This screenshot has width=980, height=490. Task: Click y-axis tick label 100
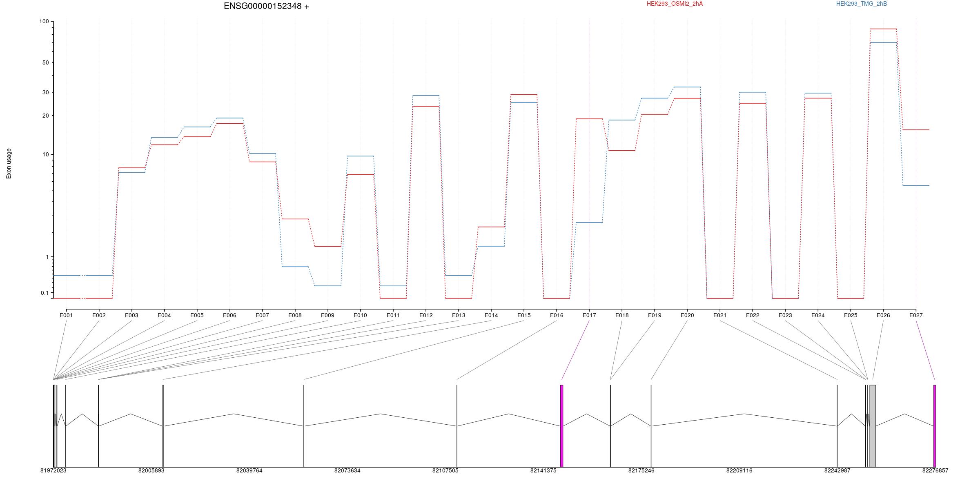[x=44, y=21]
